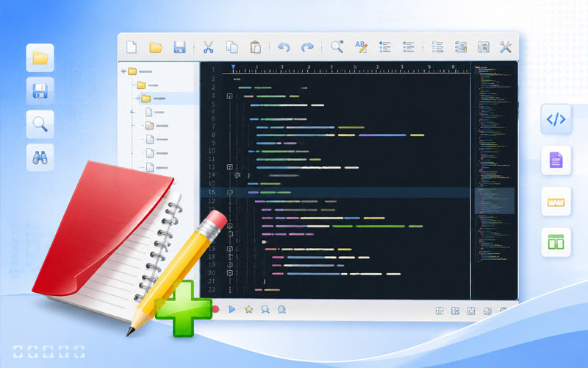This screenshot has width=588, height=368.
Task: Collapse fold marker on the highlighted line
Action: pos(230,192)
